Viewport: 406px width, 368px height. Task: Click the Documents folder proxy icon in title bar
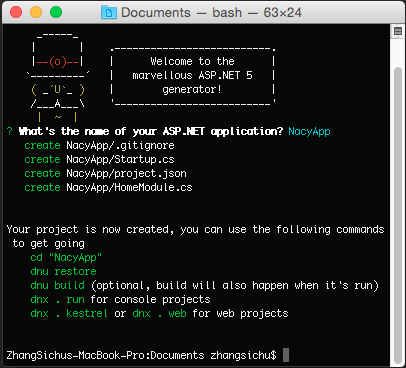(109, 13)
